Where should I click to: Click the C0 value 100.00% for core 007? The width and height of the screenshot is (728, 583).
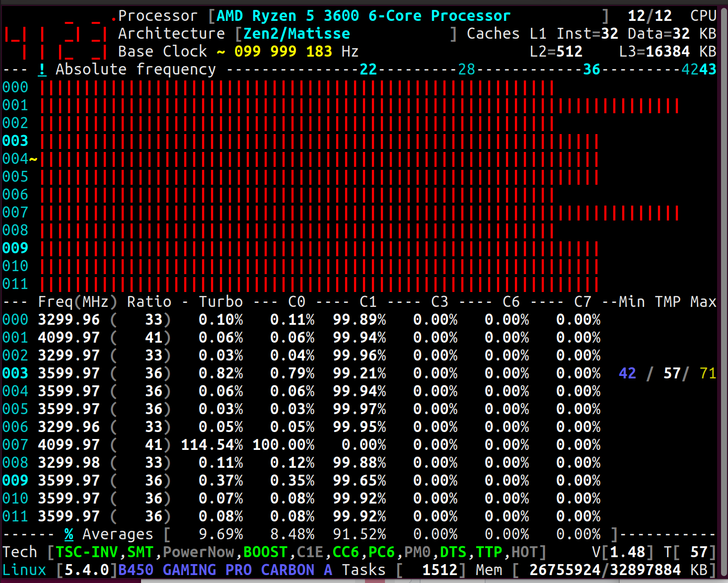pos(284,445)
